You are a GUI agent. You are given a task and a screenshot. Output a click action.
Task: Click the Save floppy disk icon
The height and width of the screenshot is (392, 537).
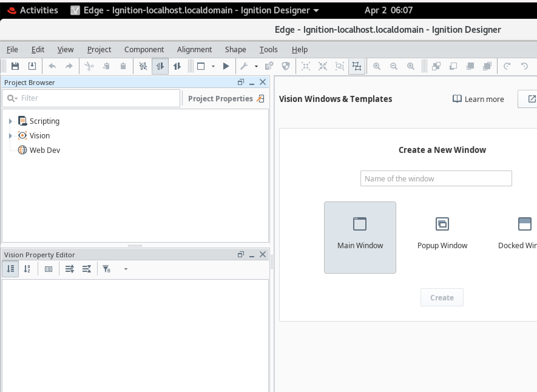pyautogui.click(x=15, y=66)
